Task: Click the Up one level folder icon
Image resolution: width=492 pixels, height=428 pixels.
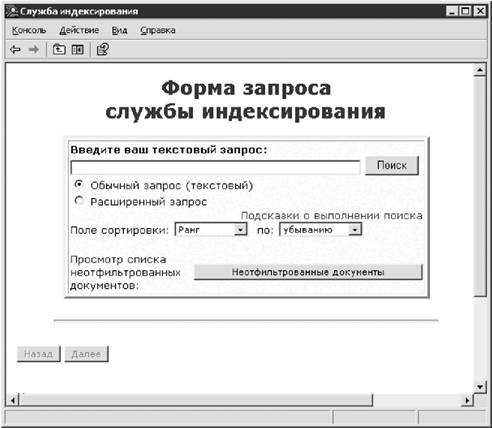Action: tap(59, 50)
